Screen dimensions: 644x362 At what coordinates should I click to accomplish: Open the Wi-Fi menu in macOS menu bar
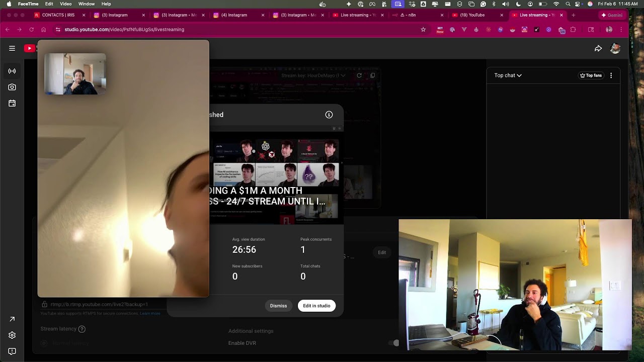point(556,4)
